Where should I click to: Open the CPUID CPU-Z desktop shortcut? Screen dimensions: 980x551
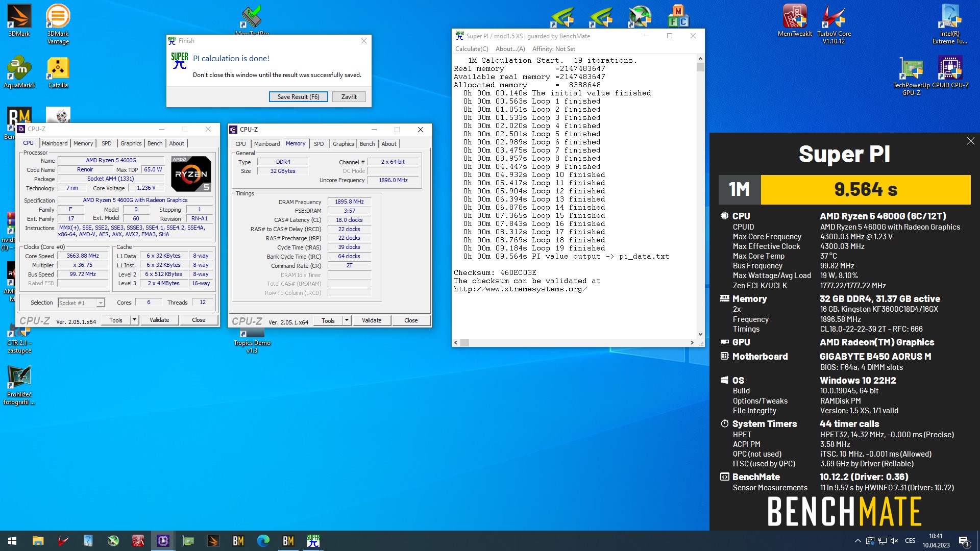tap(950, 72)
